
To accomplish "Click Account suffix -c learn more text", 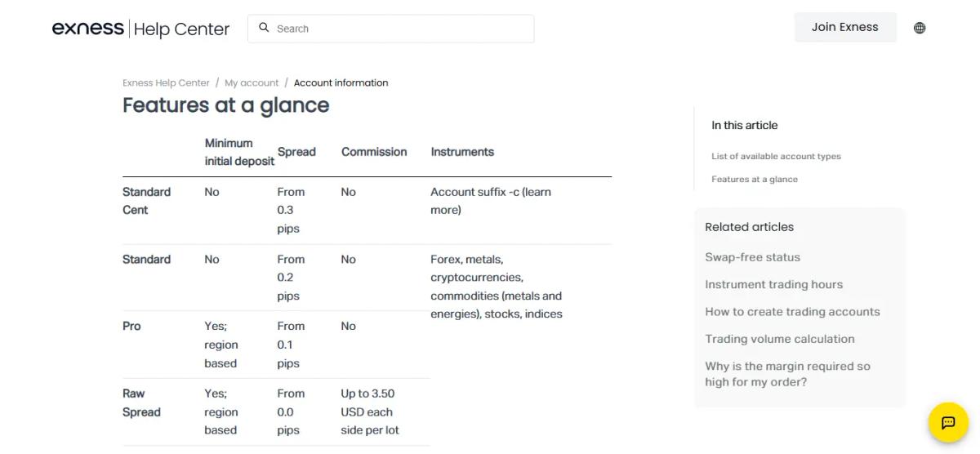I will 491,201.
